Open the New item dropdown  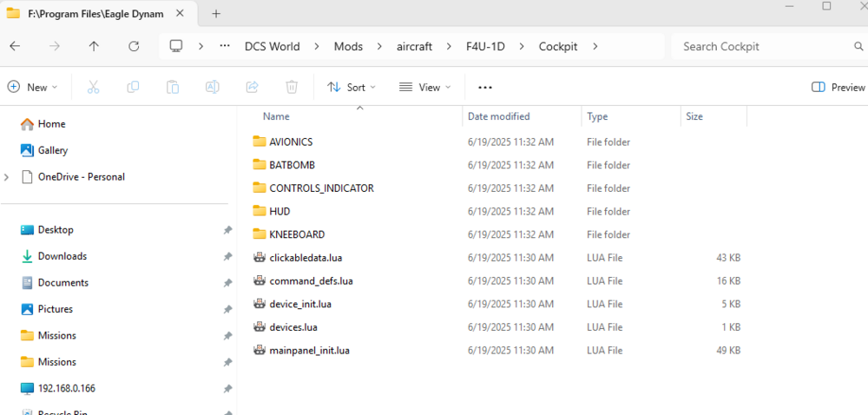[x=33, y=87]
